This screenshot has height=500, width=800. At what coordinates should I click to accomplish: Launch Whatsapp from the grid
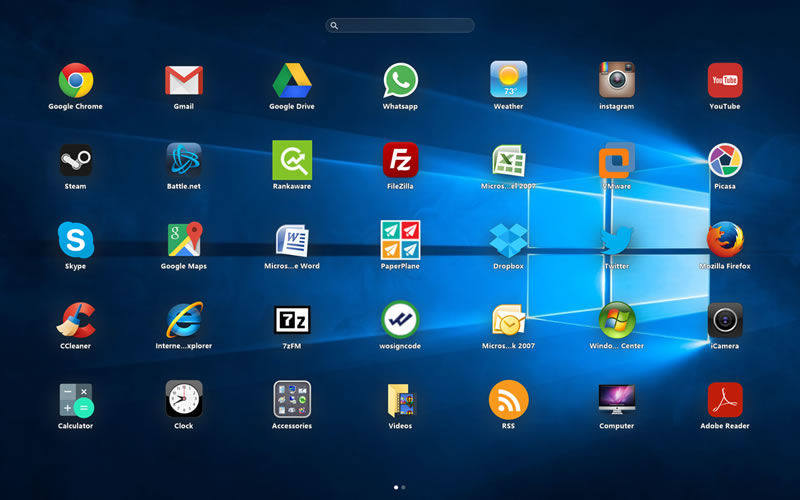pos(400,80)
